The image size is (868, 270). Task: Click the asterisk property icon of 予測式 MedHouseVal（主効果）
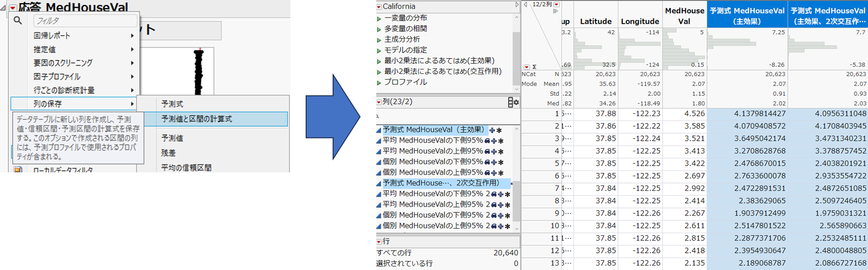click(499, 130)
